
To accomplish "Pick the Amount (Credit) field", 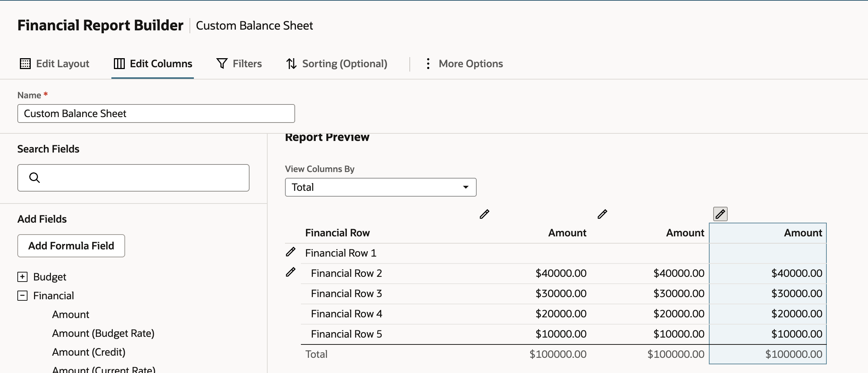I will 89,352.
